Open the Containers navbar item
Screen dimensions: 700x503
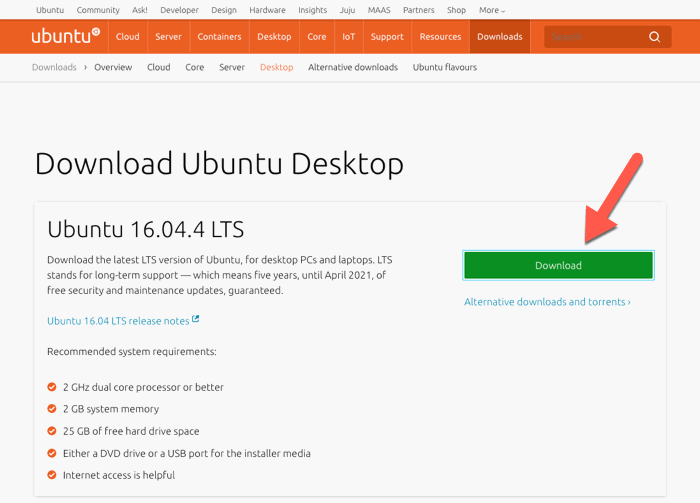point(219,37)
